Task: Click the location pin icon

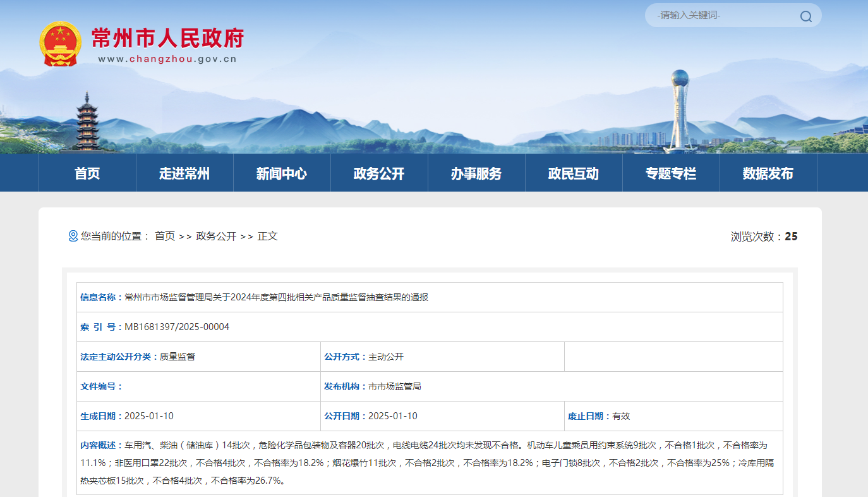Action: 73,236
